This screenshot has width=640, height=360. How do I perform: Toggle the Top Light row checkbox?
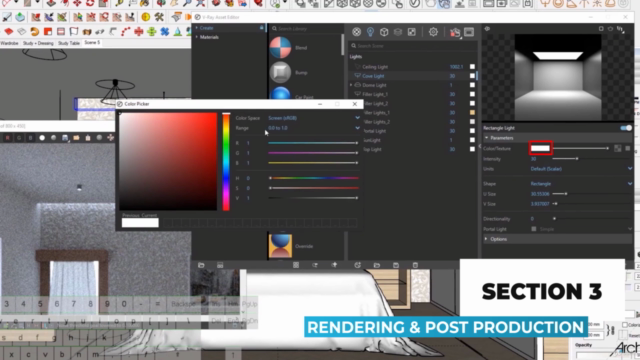click(x=472, y=149)
